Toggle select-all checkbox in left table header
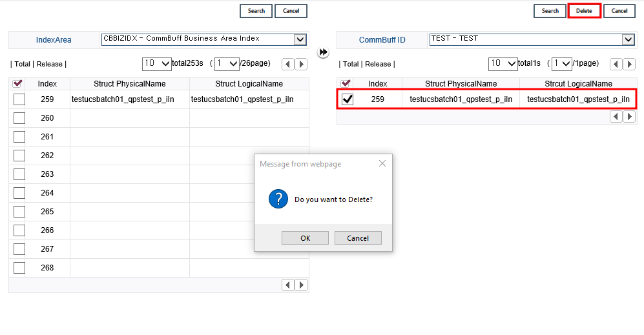The height and width of the screenshot is (335, 644). pyautogui.click(x=19, y=84)
